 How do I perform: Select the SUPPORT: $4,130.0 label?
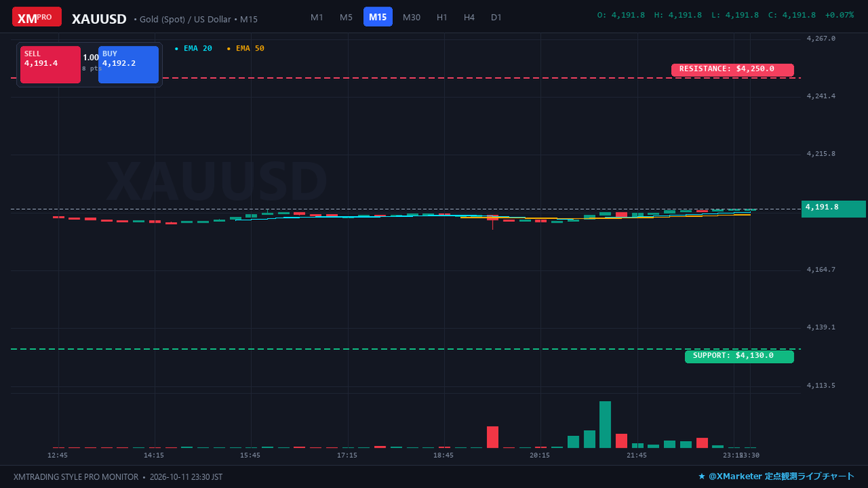[x=739, y=356]
